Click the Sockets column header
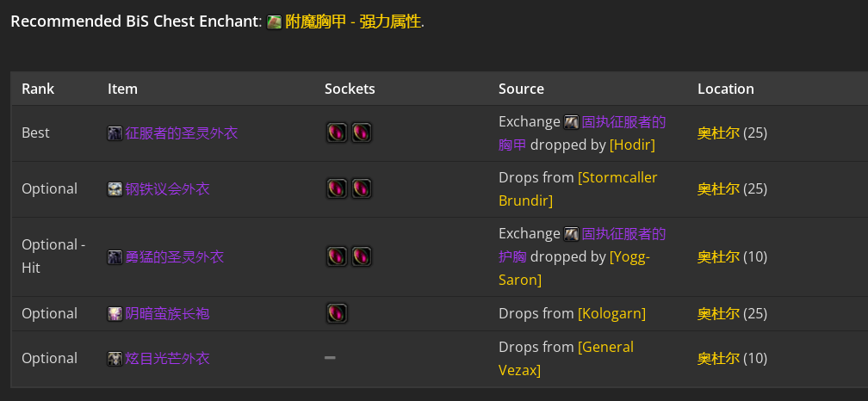 point(350,89)
